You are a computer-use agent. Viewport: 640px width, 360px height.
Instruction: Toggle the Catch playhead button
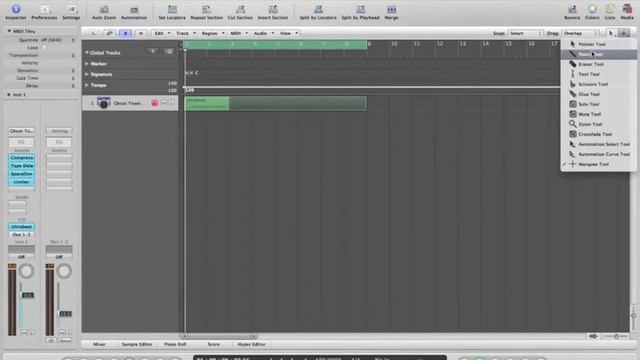125,33
